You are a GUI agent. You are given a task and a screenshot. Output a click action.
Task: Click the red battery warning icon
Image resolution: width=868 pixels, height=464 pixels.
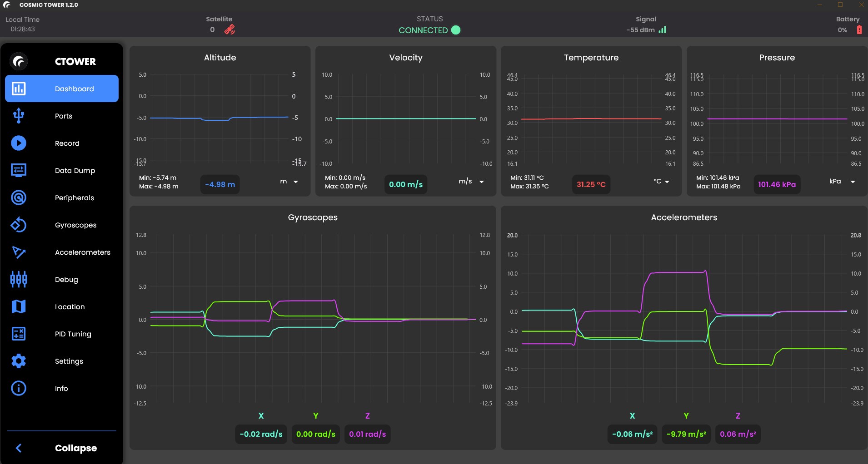[859, 30]
